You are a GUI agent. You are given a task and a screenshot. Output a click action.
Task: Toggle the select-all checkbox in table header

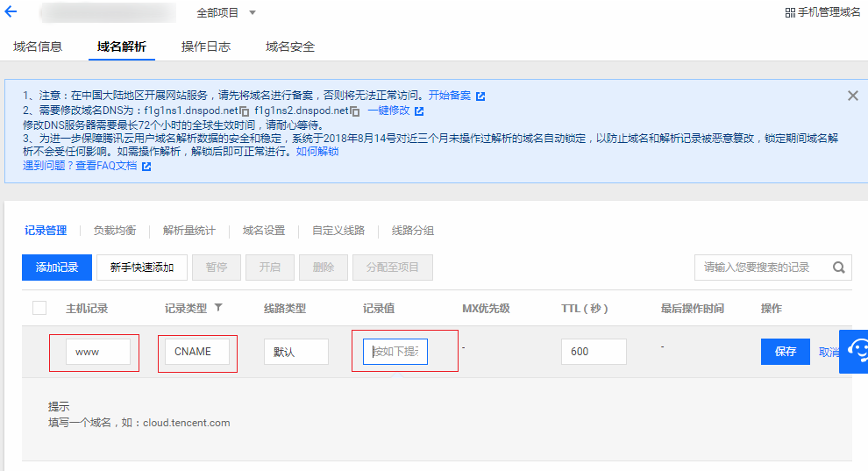(39, 308)
